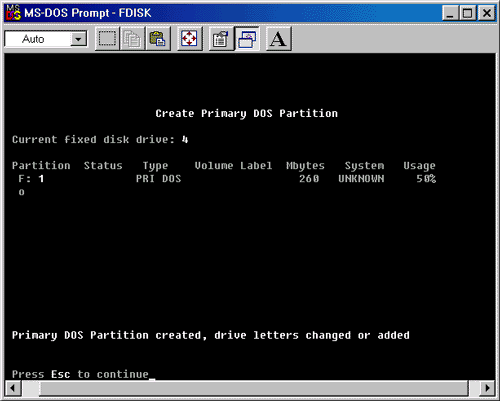The image size is (500, 401).
Task: Click the Copy toolbar icon
Action: click(x=132, y=39)
